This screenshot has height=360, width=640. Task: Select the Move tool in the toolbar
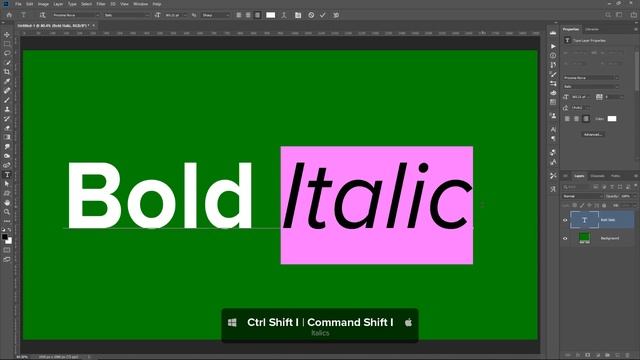(x=7, y=35)
